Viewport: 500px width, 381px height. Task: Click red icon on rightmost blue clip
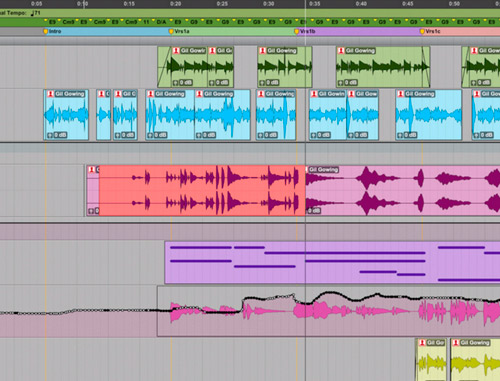pyautogui.click(x=477, y=94)
